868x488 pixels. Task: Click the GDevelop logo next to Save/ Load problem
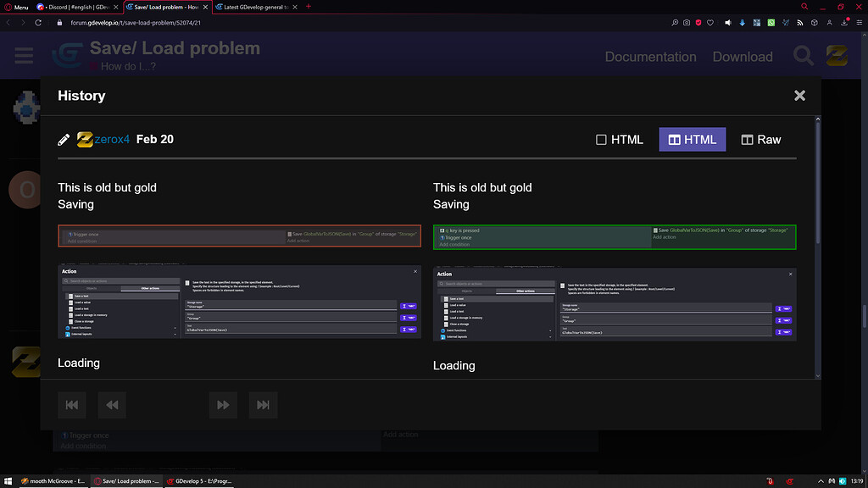pyautogui.click(x=68, y=56)
